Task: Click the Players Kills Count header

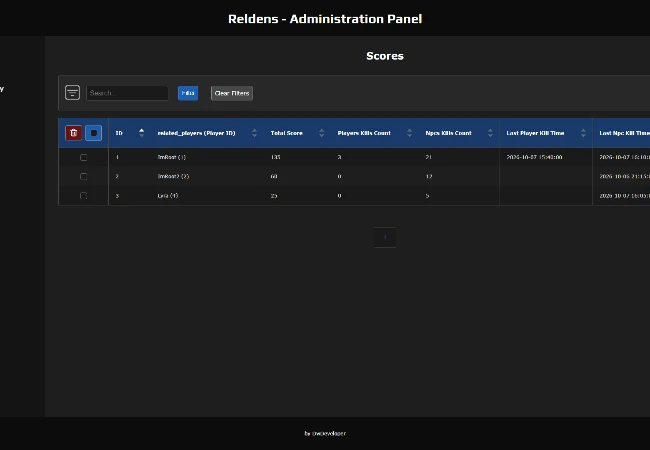Action: (364, 133)
